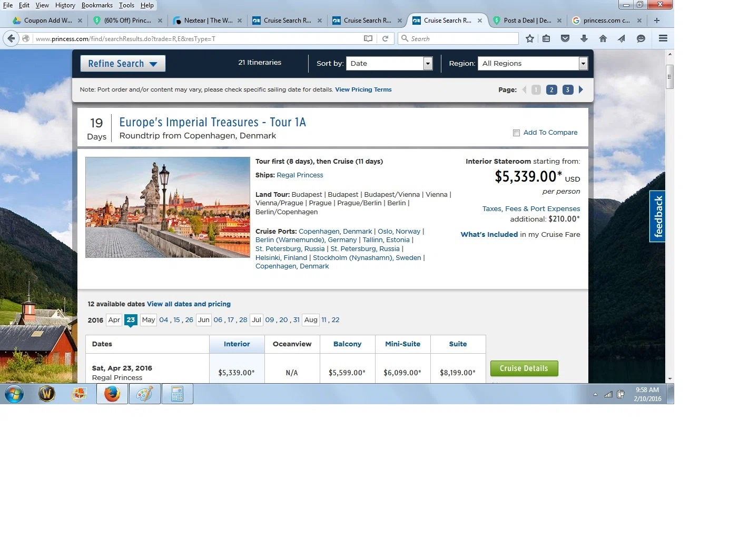The width and height of the screenshot is (749, 560).
Task: Toggle Reader View icon in address bar
Action: [368, 38]
